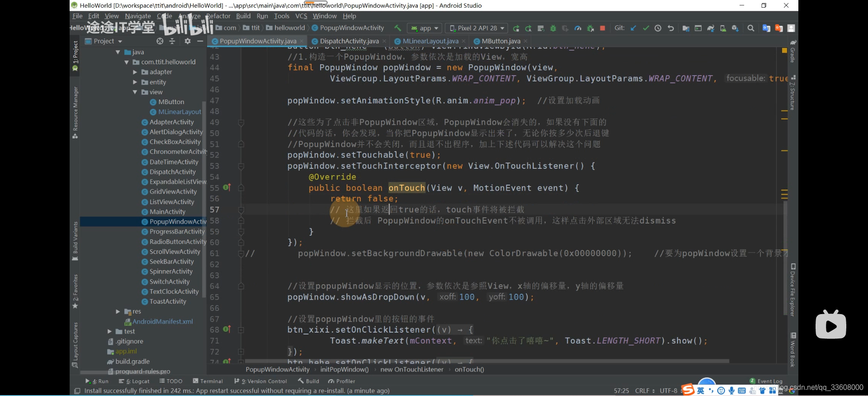Expand the test folder

[109, 331]
